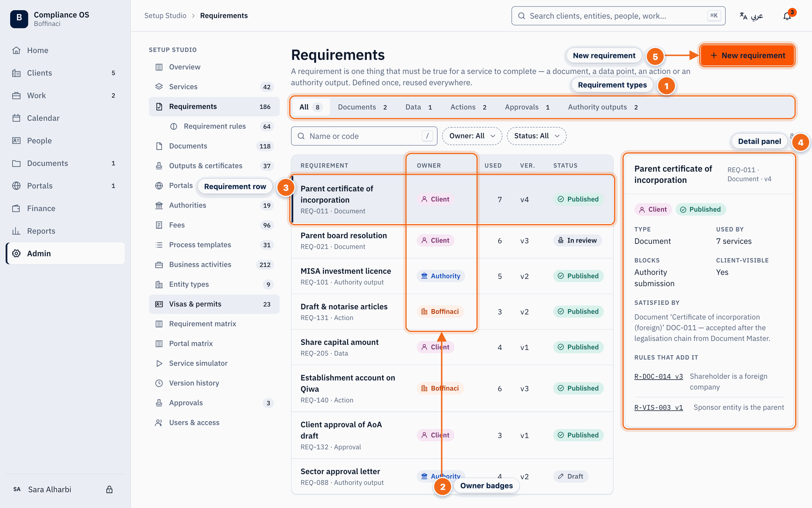Click the lock icon next to Sara Alharbi
Image resolution: width=812 pixels, height=508 pixels.
tap(109, 489)
